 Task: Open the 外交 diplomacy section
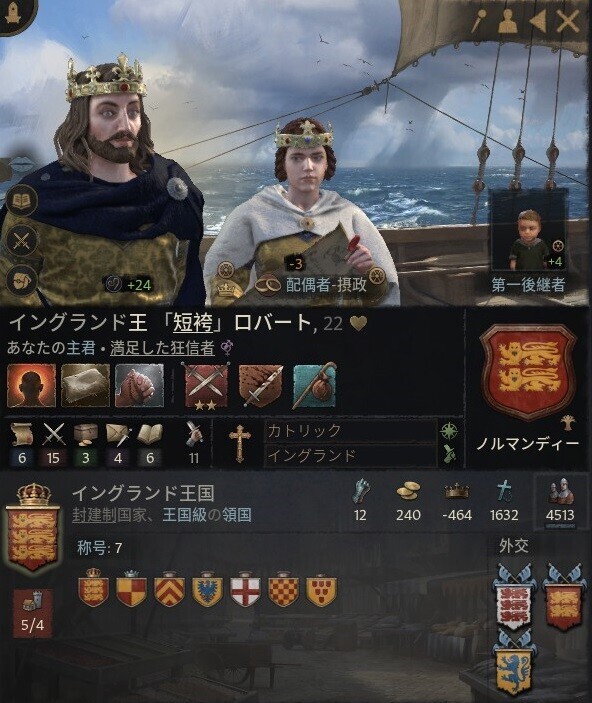[514, 546]
